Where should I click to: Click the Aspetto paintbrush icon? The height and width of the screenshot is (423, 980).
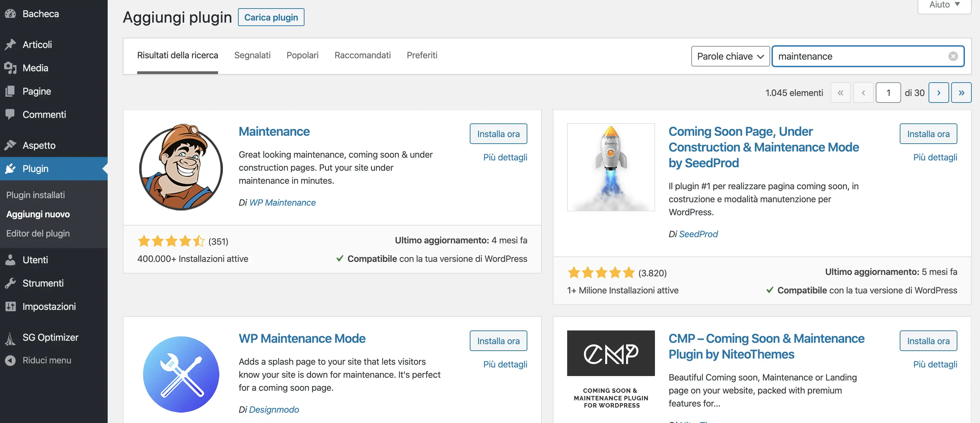coord(10,145)
